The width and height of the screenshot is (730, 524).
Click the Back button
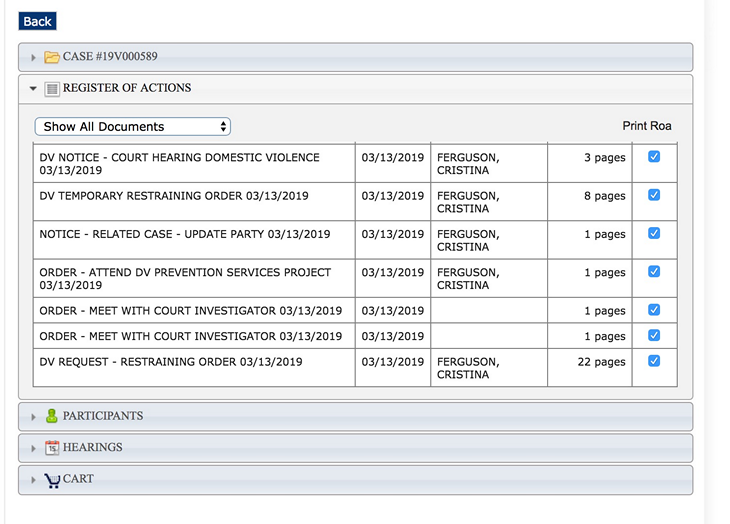pyautogui.click(x=37, y=21)
